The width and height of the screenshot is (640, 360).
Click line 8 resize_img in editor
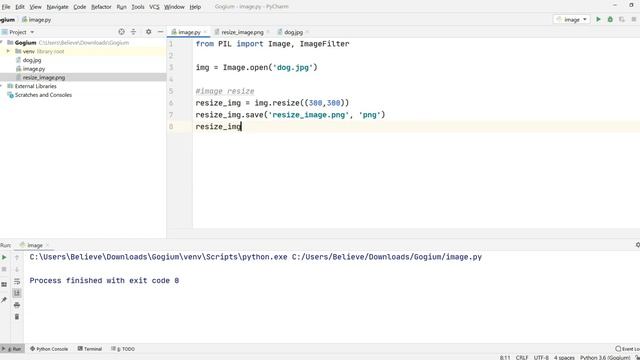pos(218,127)
